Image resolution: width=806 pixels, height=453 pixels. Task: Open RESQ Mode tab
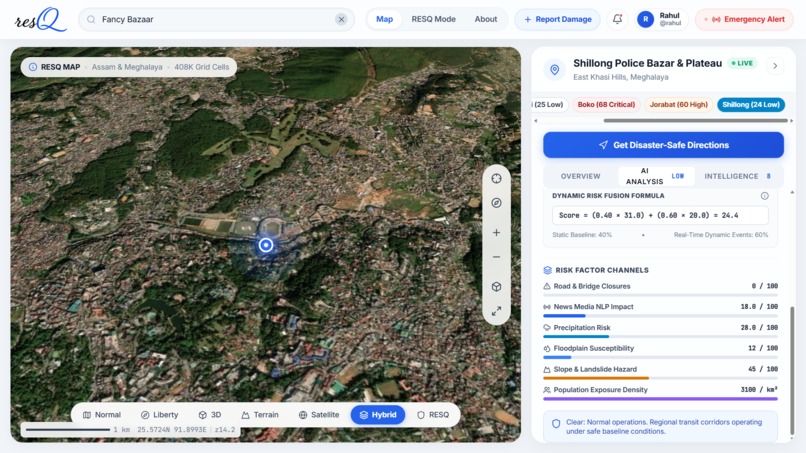pyautogui.click(x=433, y=20)
